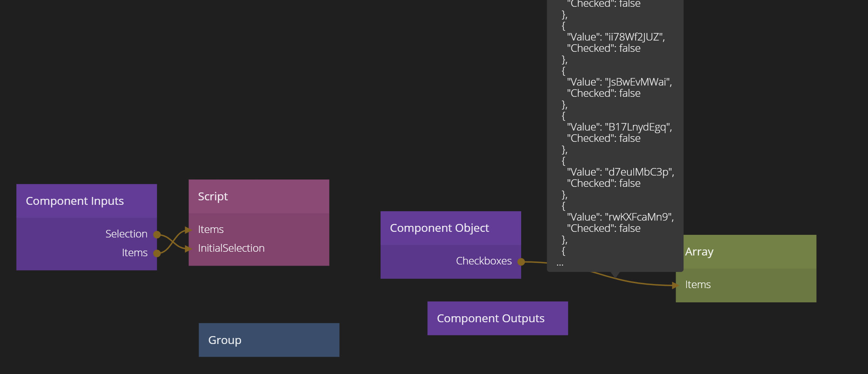This screenshot has height=374, width=868.
Task: Click the Array node's Items input arrow
Action: coord(675,285)
